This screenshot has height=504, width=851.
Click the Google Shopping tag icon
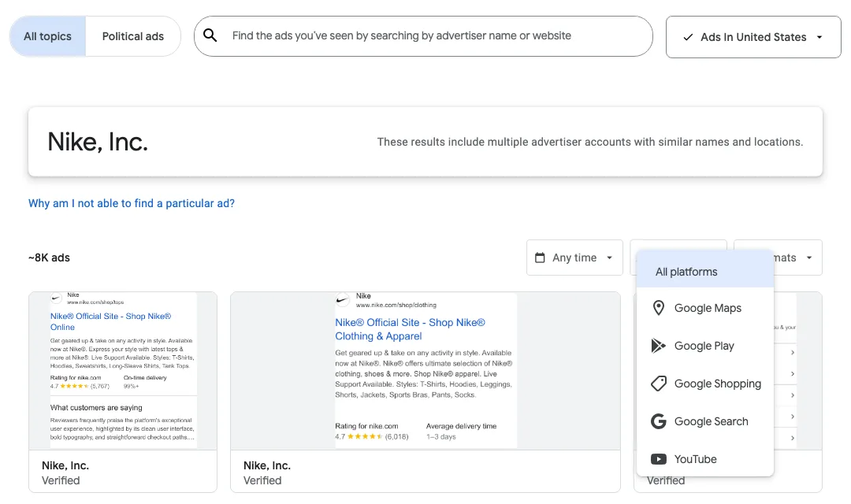[658, 384]
